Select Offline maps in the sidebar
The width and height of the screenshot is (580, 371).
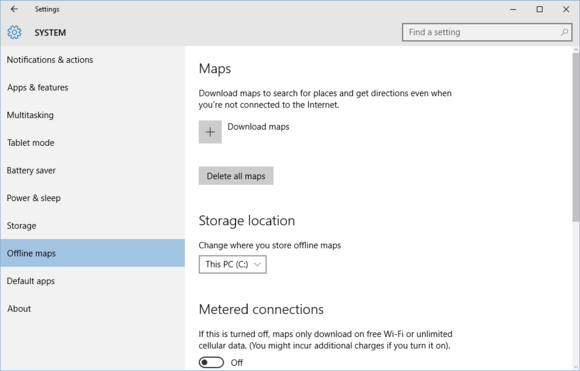[92, 253]
